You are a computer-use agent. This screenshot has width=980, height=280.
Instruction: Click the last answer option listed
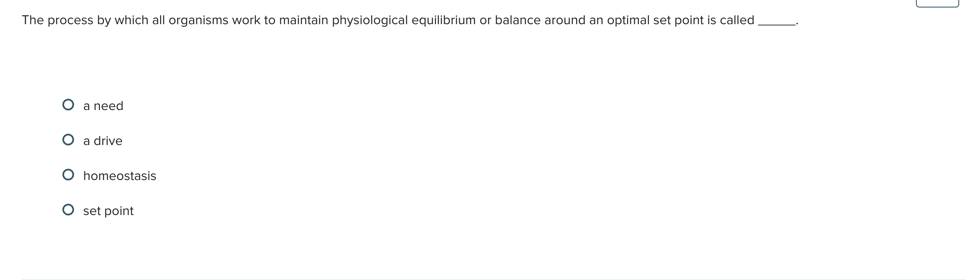pyautogui.click(x=108, y=211)
